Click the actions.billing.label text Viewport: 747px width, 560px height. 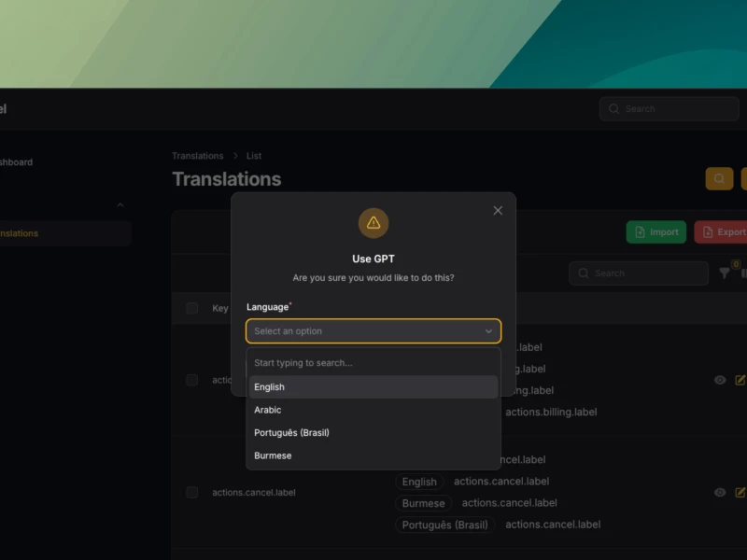point(551,412)
